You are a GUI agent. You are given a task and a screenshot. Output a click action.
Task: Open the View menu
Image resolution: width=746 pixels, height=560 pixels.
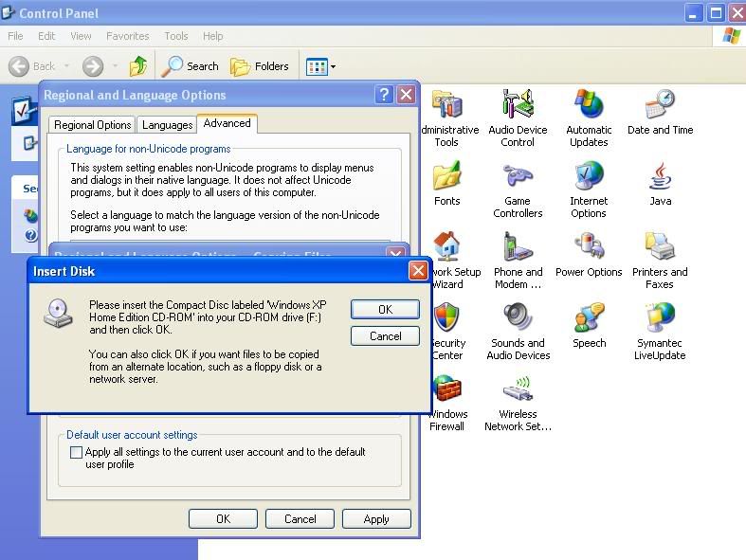[x=81, y=36]
